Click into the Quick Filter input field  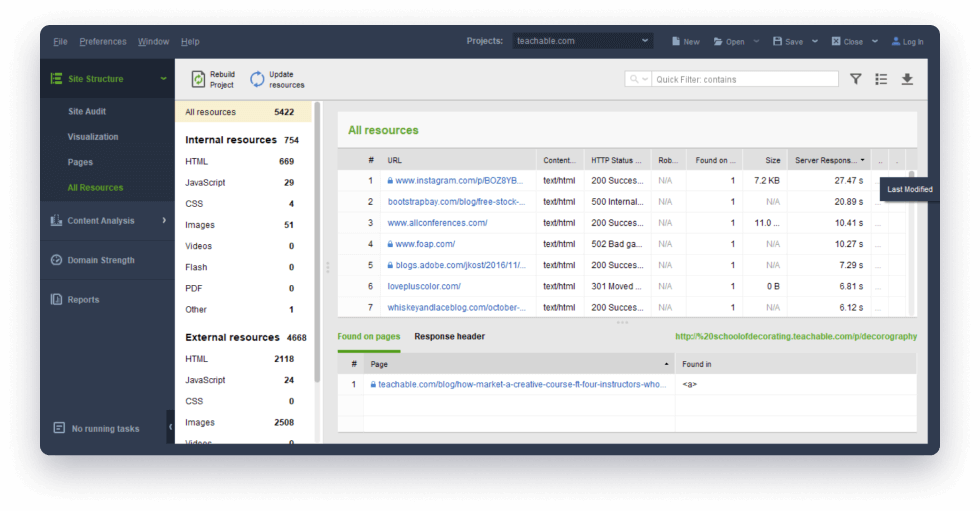point(745,79)
